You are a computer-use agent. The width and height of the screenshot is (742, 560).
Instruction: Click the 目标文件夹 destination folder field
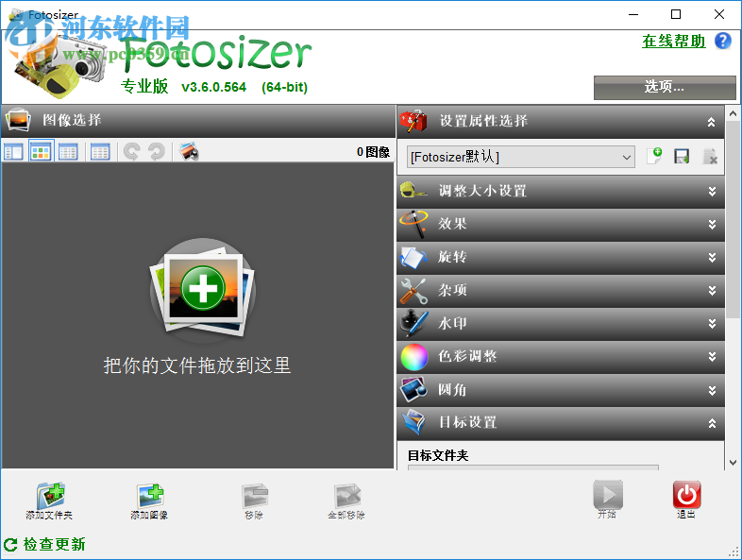coord(532,467)
